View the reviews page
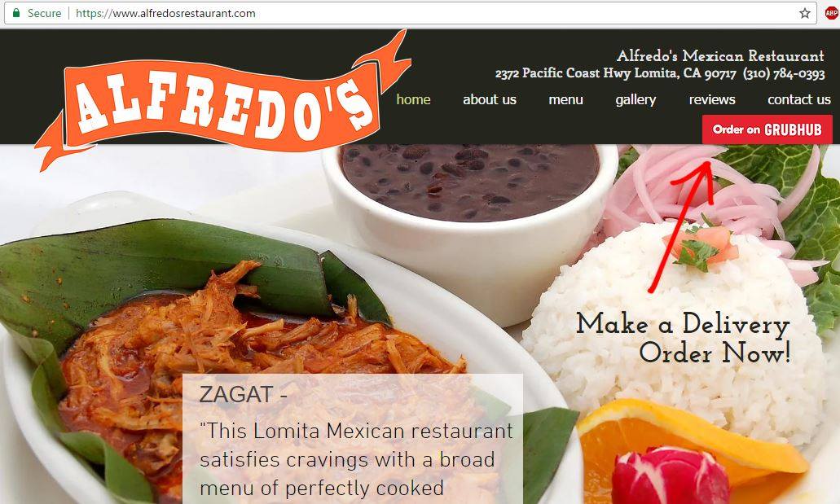The image size is (840, 504). tap(712, 99)
